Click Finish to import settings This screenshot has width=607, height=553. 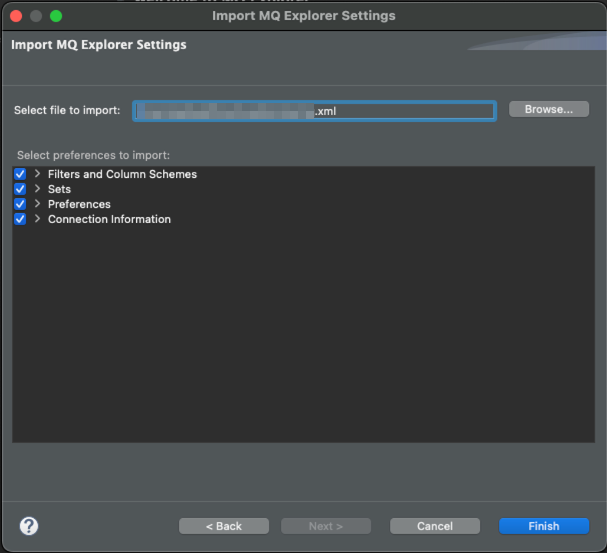544,526
